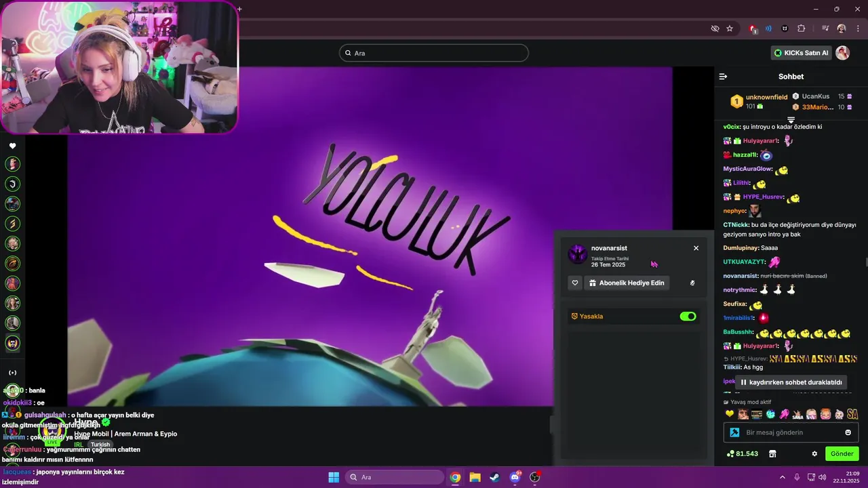Image resolution: width=868 pixels, height=488 pixels.
Task: Click banned user novanarsist in chat
Action: tap(741, 276)
